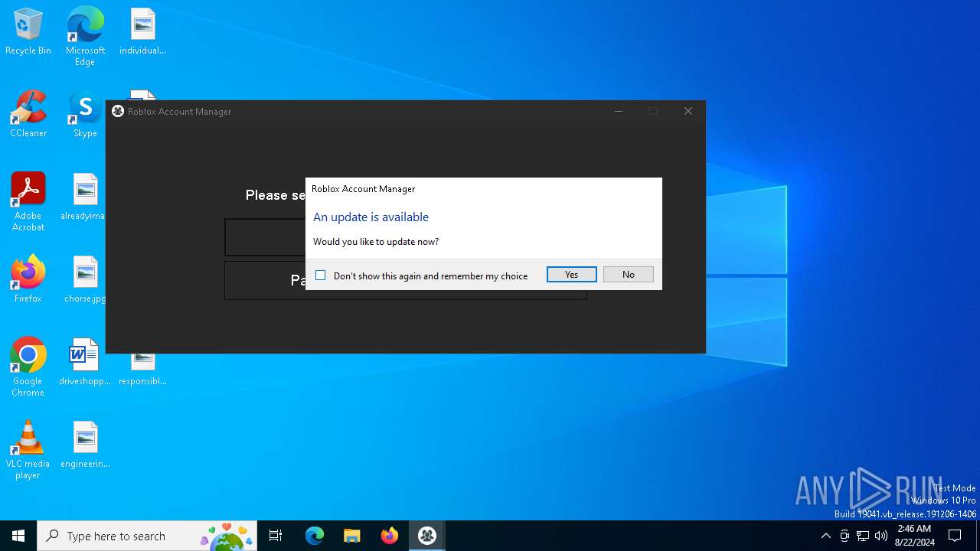Launch Edge from the taskbar
The height and width of the screenshot is (551, 980).
tap(315, 536)
